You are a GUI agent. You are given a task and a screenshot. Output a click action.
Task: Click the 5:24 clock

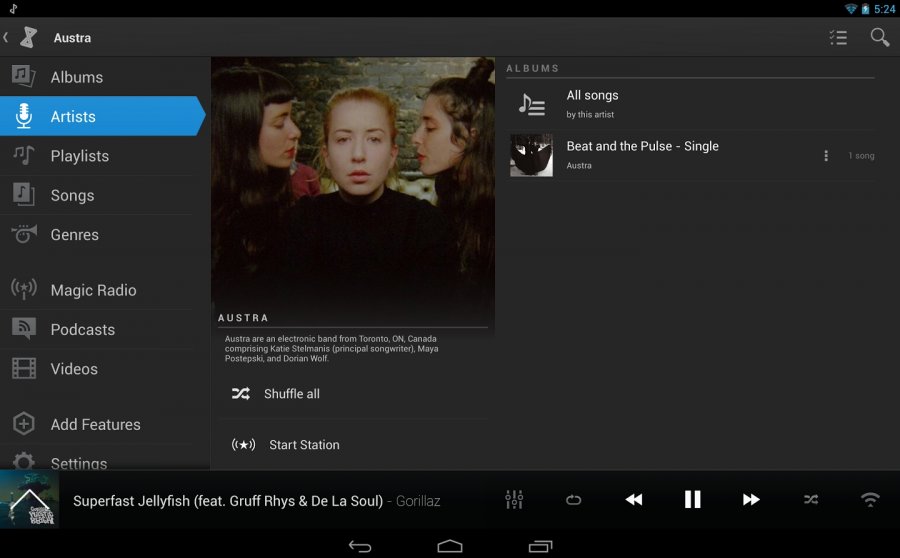click(x=884, y=9)
